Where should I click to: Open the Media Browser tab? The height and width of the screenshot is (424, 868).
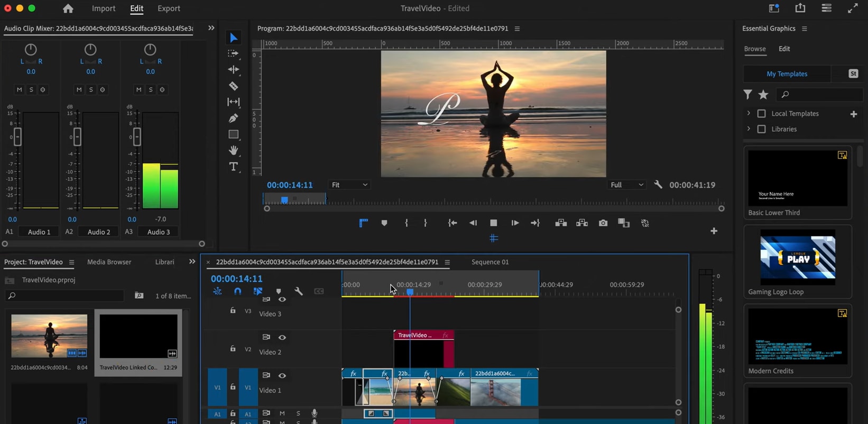point(109,262)
